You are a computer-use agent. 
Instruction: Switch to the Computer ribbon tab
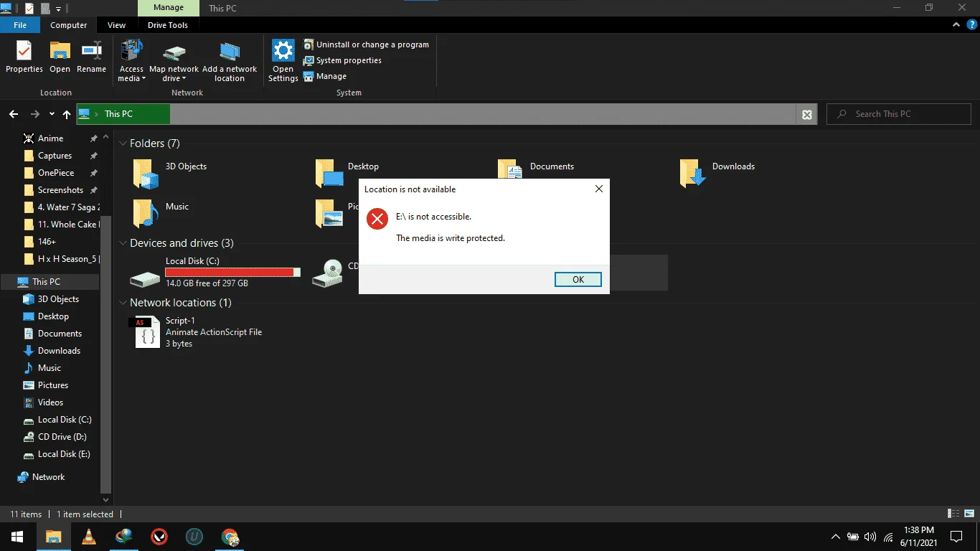[x=69, y=25]
